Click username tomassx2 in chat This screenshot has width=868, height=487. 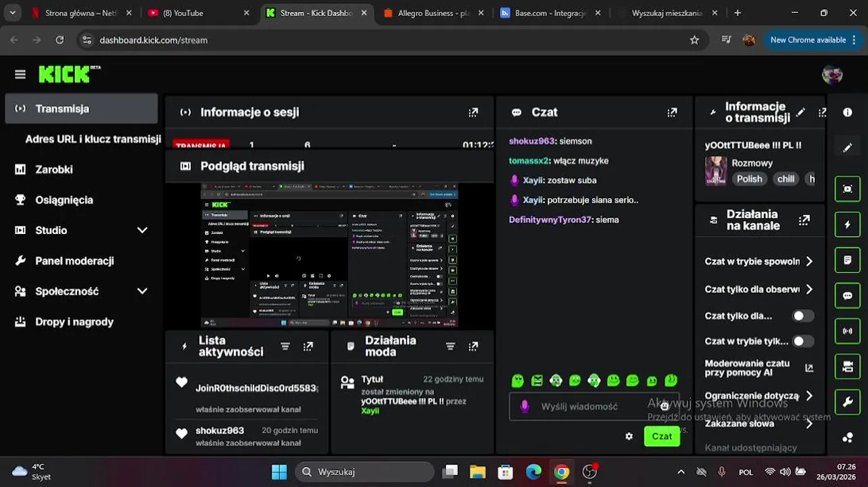tap(529, 160)
